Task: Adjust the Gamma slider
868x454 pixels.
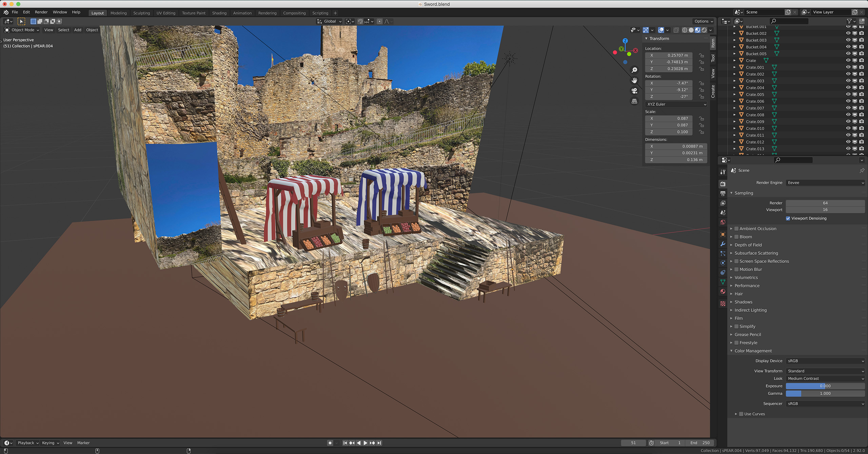Action: pyautogui.click(x=825, y=393)
